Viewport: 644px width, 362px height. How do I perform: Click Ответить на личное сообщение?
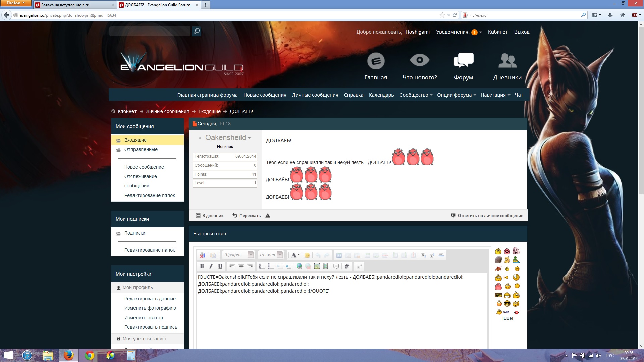tap(487, 216)
